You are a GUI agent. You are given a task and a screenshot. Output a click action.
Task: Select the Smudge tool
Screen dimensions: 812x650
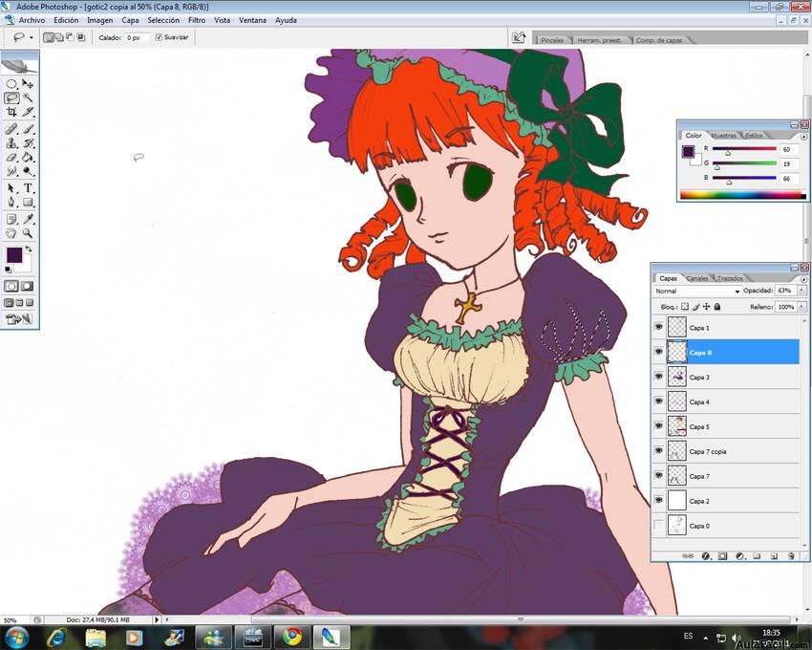tap(11, 171)
